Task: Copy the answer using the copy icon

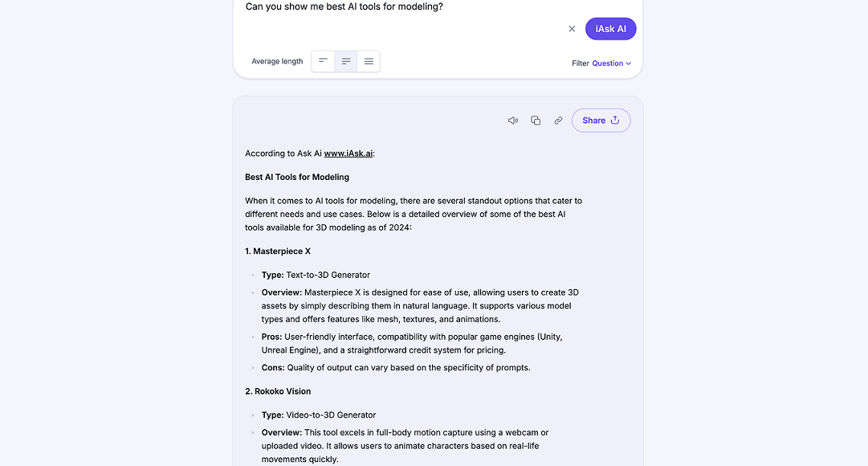Action: click(536, 121)
